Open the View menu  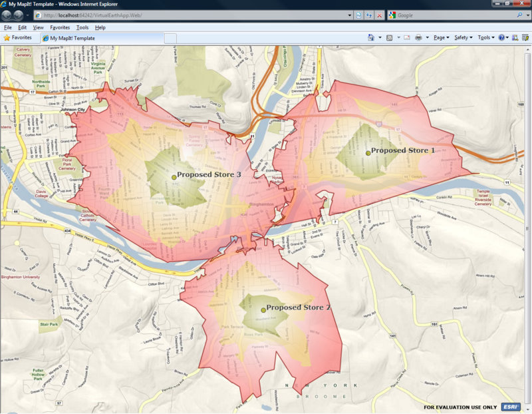click(39, 27)
